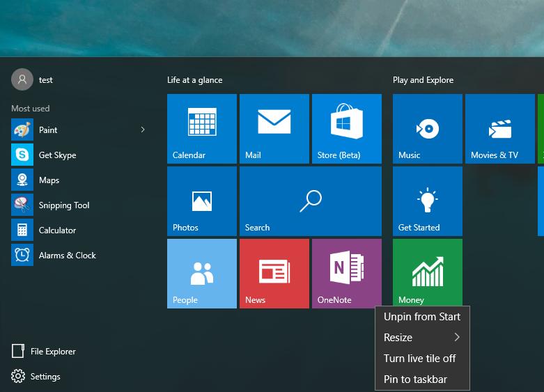Click the File Explorer label
This screenshot has height=392, width=544.
53,352
